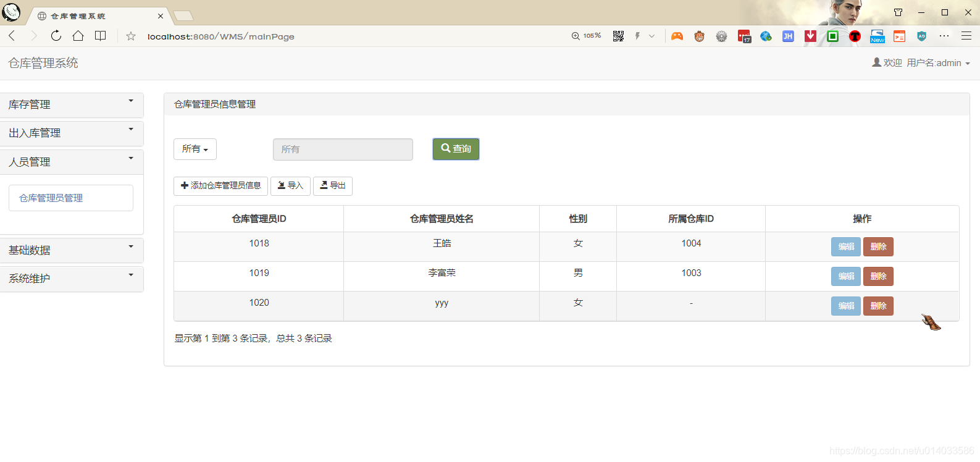Open a new browser tab
The width and height of the screenshot is (980, 462).
[x=183, y=16]
